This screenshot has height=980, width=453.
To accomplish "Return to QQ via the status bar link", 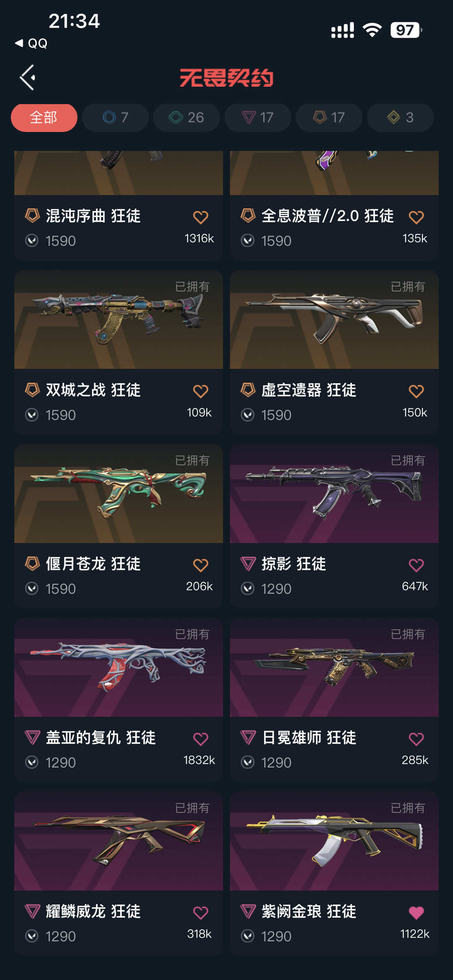I will pos(31,43).
